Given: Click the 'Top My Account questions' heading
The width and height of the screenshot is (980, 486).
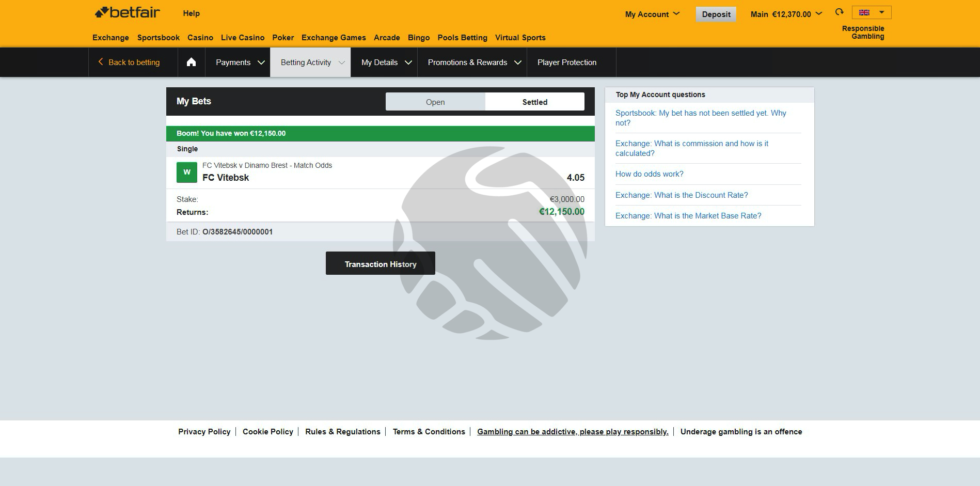Looking at the screenshot, I should tap(660, 95).
